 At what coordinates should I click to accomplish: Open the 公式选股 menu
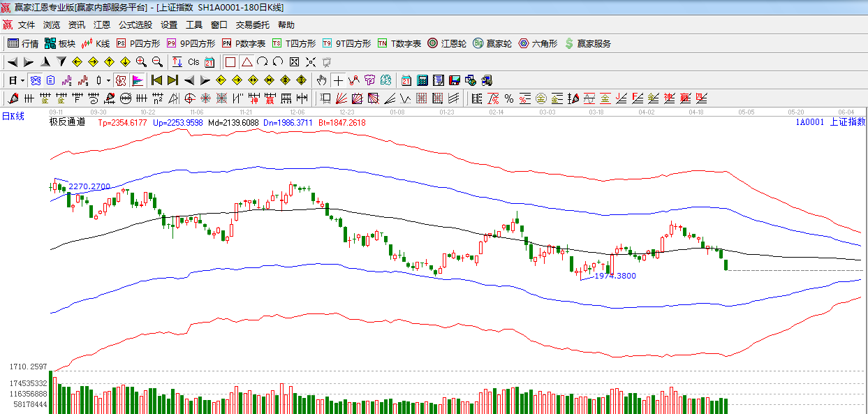click(135, 24)
